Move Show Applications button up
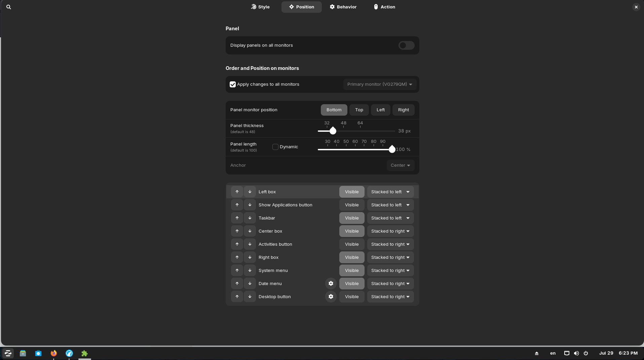 click(x=237, y=205)
